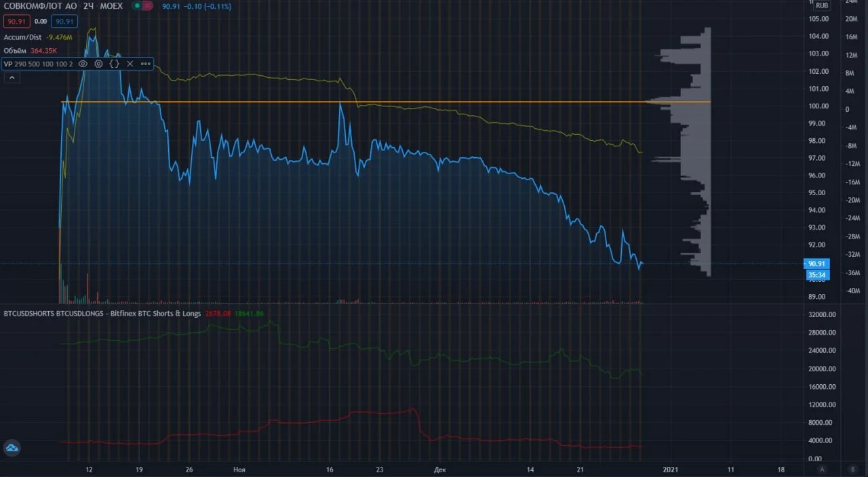Select the VP 290 500 100 100 2 label

click(38, 64)
